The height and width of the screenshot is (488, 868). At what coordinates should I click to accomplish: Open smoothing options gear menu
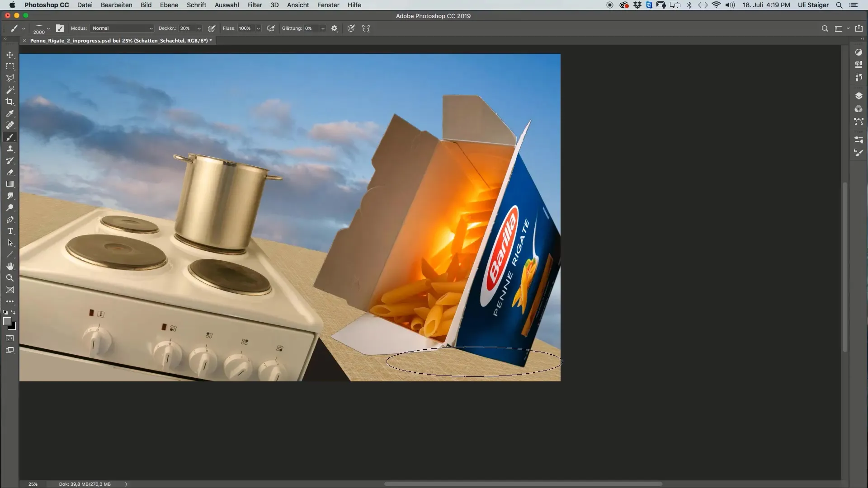point(335,28)
